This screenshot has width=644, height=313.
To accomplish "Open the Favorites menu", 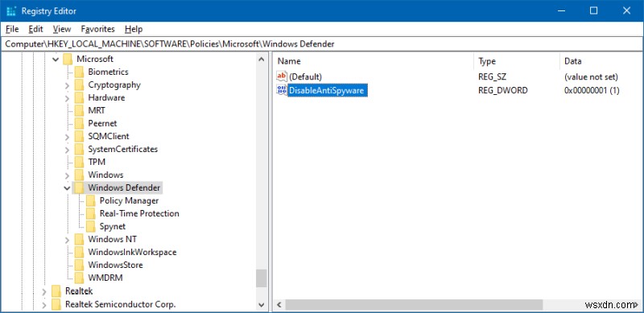I will tap(97, 29).
